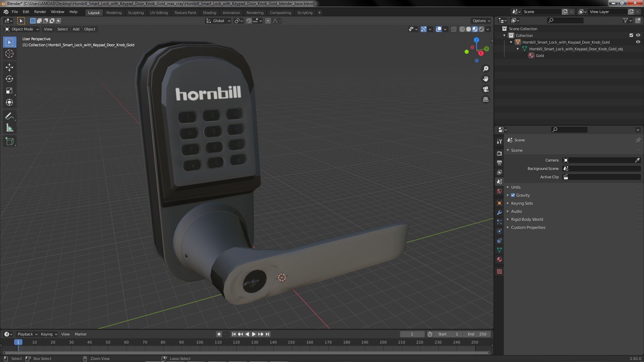Image resolution: width=644 pixels, height=362 pixels.
Task: Collapse the Hornbill_Smart_Lock_with_Keypad_Door_Knob_Gold_obj mesh row
Action: point(518,49)
